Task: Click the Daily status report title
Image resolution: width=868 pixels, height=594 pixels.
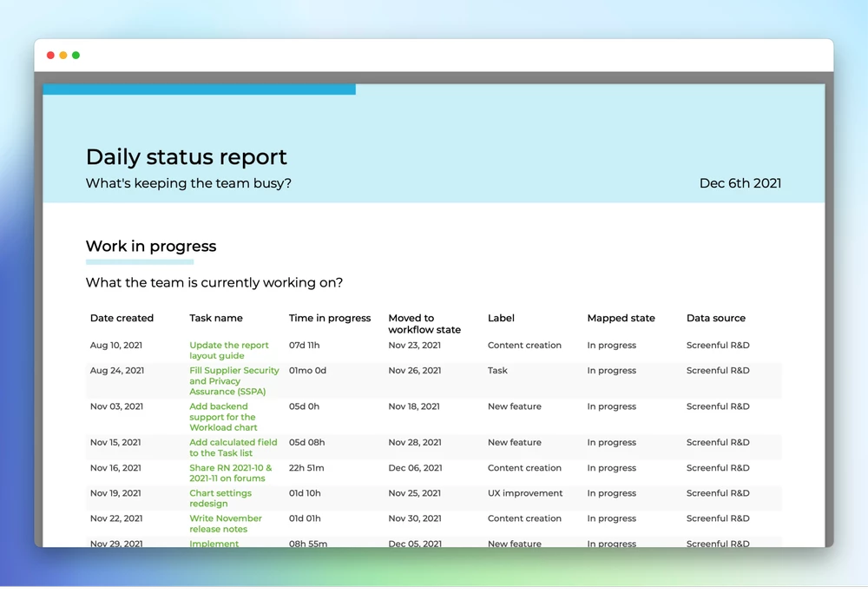Action: coord(186,156)
